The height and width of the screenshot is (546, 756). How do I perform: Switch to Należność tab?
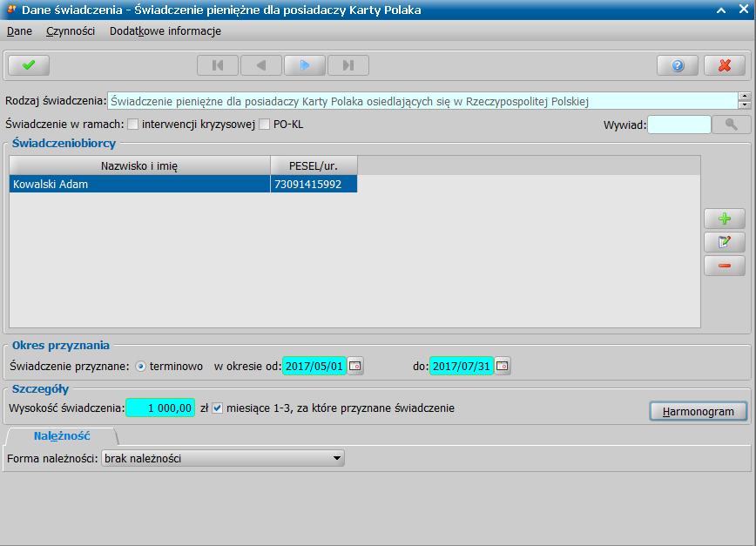click(62, 435)
